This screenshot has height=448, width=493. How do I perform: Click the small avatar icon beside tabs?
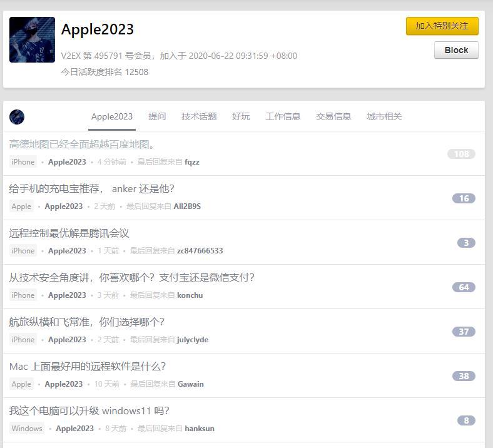[x=17, y=117]
